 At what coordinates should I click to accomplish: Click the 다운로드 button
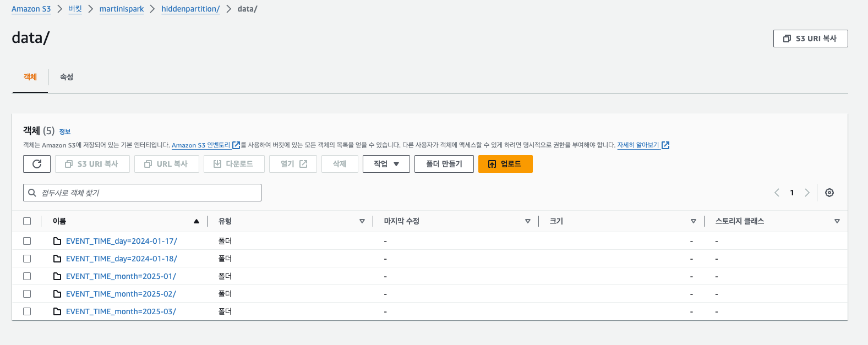point(234,164)
